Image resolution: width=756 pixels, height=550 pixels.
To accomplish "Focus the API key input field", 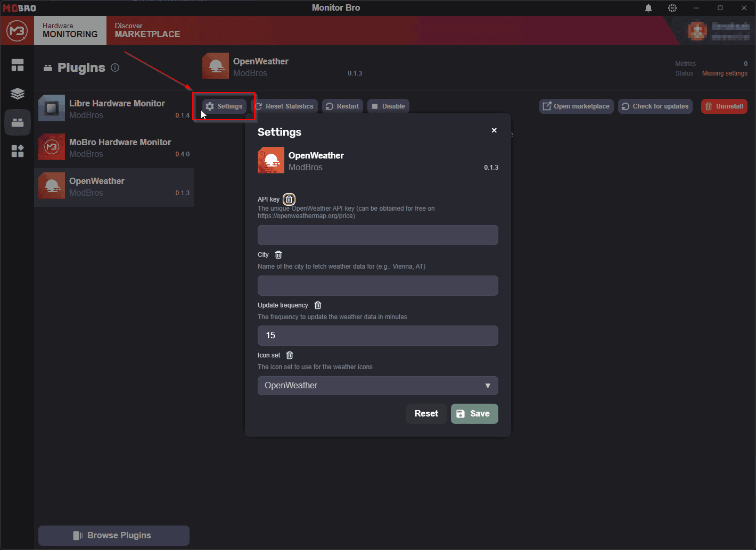I will pyautogui.click(x=378, y=235).
